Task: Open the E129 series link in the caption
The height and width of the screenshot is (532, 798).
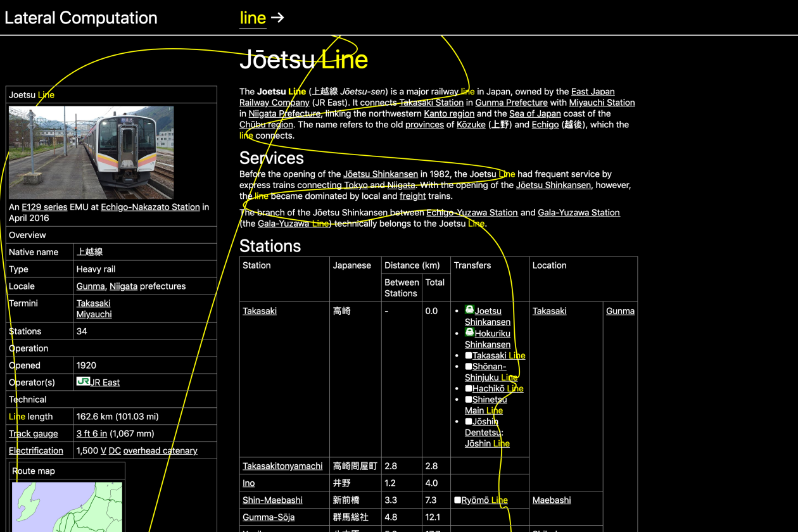Action: click(44, 207)
